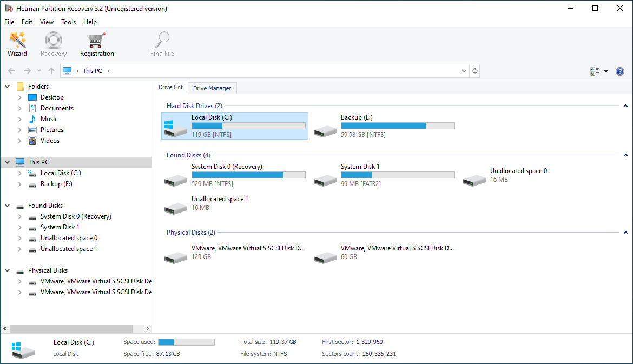The width and height of the screenshot is (633, 364).
Task: Collapse Physical Disks group section
Action: coord(626,233)
